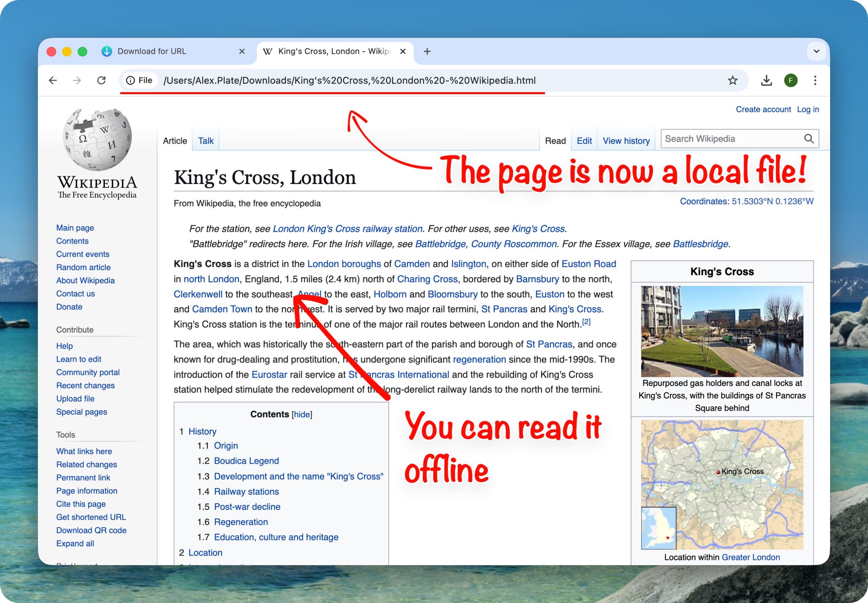Collapse the Contents box via hide

click(x=301, y=414)
